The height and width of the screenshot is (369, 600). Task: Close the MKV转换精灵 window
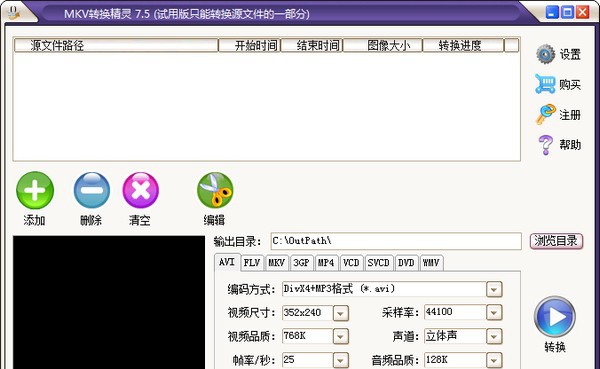point(583,12)
